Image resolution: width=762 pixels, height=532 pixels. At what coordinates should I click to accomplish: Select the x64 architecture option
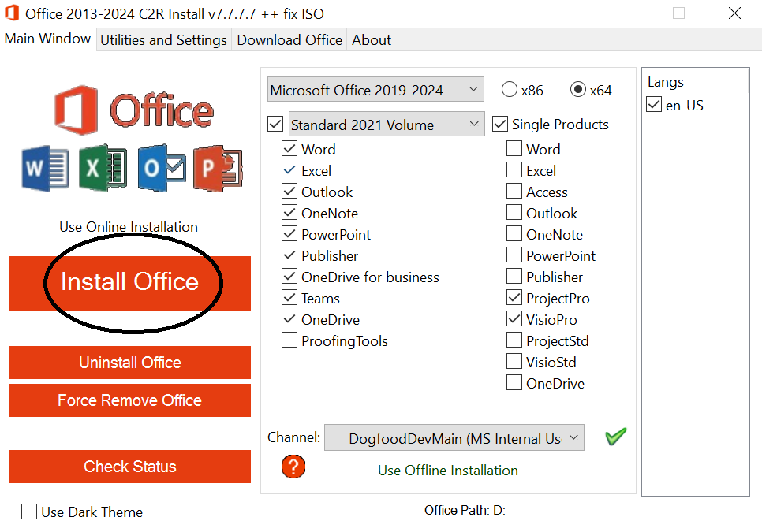578,89
